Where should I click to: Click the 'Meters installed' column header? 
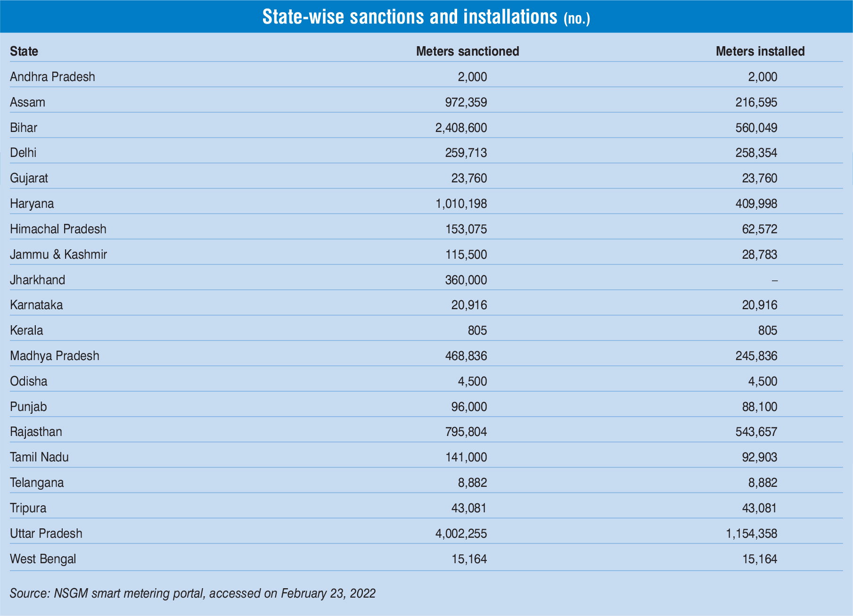(760, 51)
